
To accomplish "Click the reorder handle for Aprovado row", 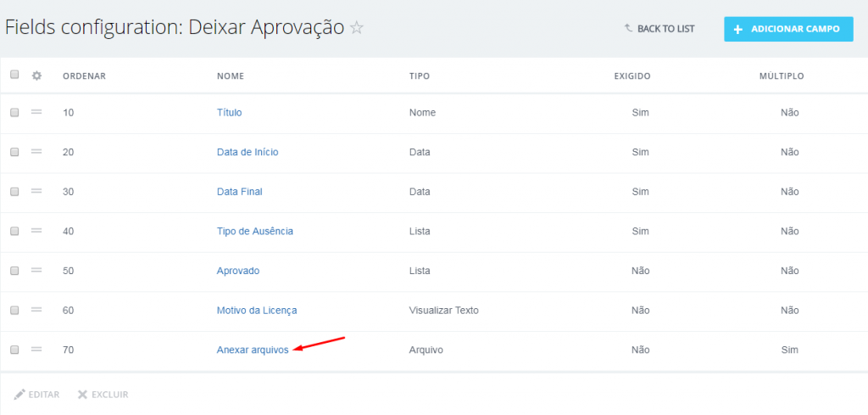I will pyautogui.click(x=36, y=271).
